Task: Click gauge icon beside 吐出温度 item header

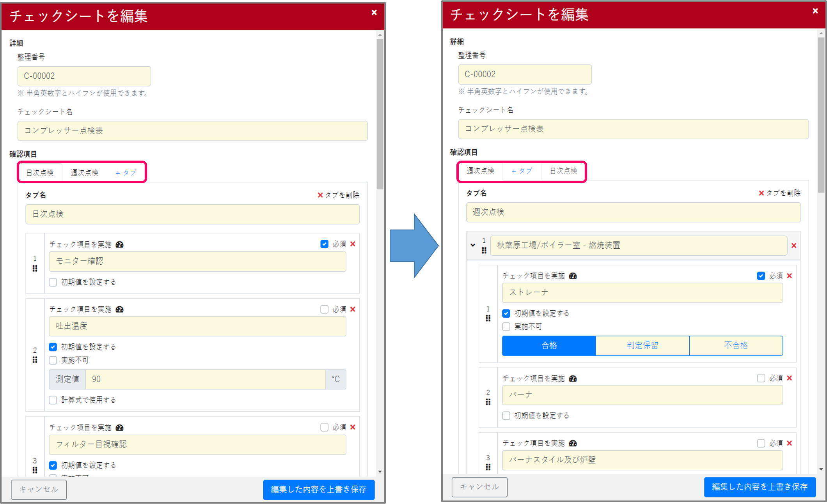Action: (x=120, y=309)
